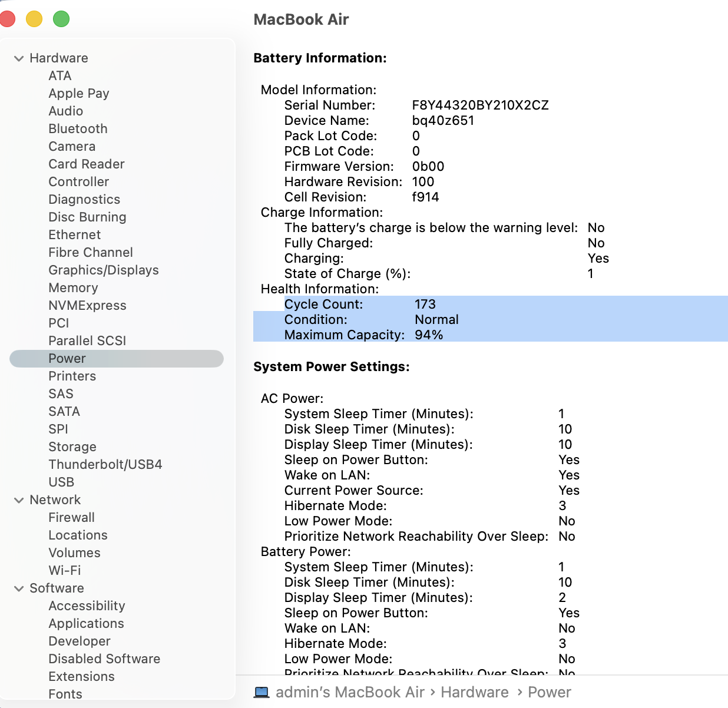Open the Camera hardware entry
This screenshot has width=728, height=708.
point(72,147)
